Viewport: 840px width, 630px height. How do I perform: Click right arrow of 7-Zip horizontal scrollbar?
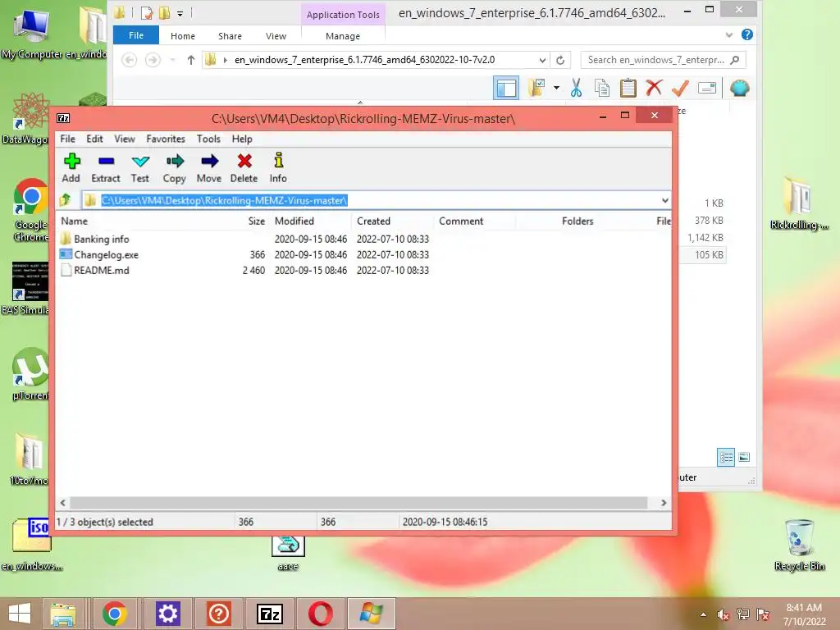[663, 503]
